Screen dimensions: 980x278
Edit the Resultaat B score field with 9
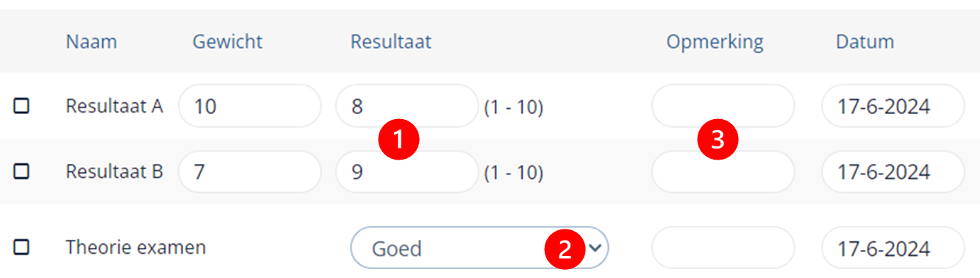pyautogui.click(x=407, y=171)
